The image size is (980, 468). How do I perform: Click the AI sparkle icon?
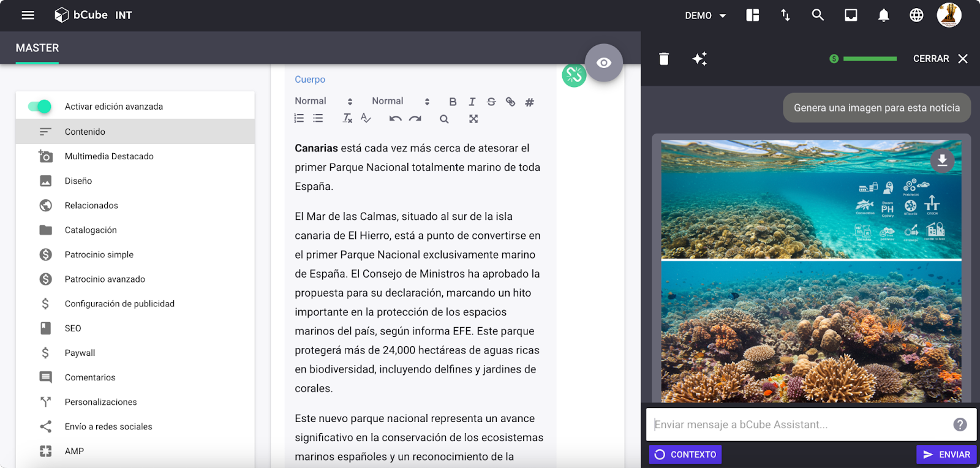pos(699,59)
